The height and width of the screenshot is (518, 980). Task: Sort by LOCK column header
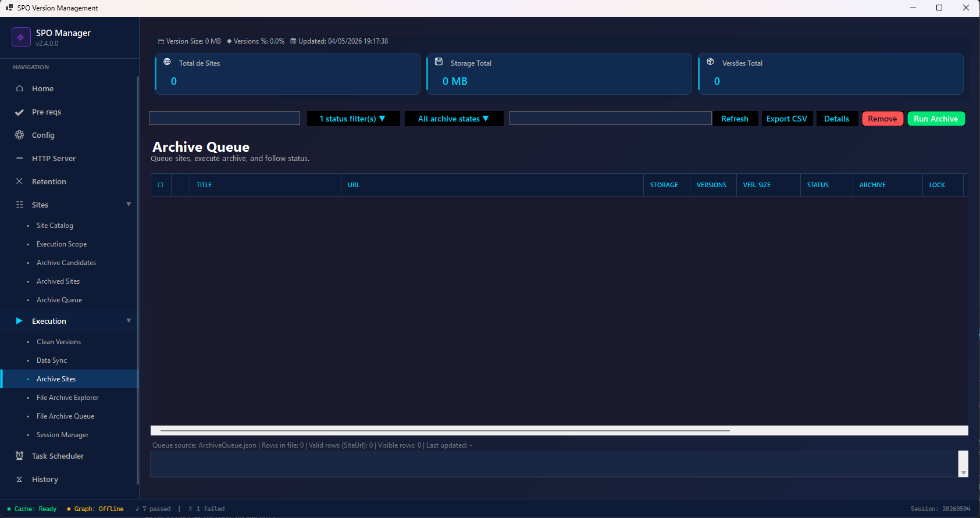(x=943, y=185)
